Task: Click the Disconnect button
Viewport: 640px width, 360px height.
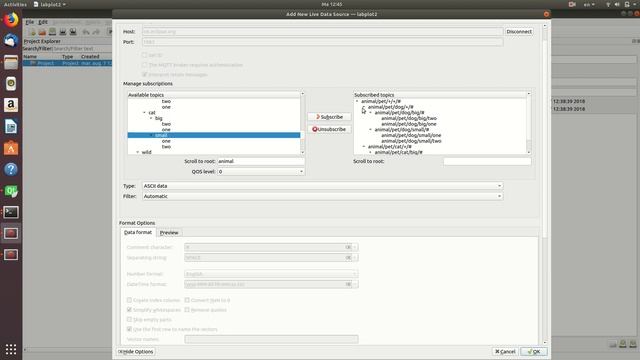Action: (519, 32)
